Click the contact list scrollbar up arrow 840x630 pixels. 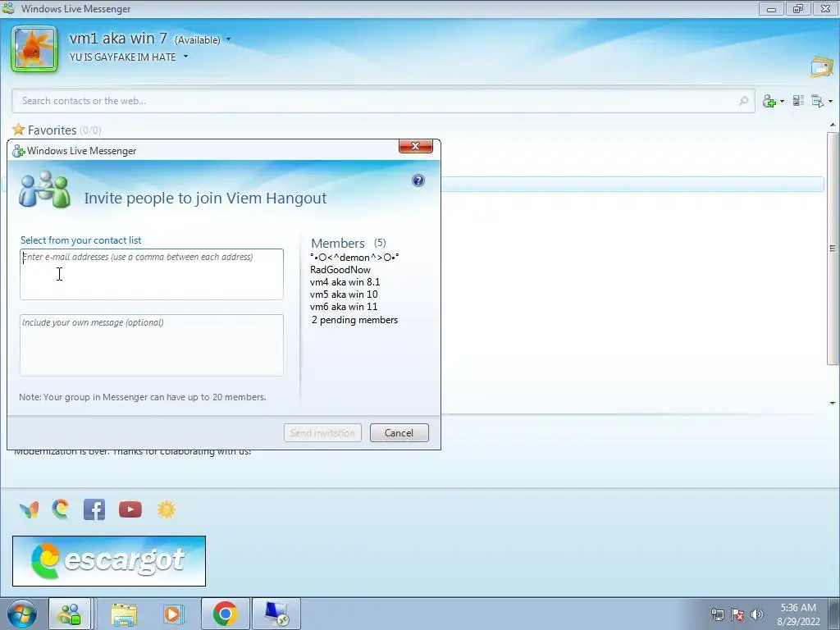point(833,126)
